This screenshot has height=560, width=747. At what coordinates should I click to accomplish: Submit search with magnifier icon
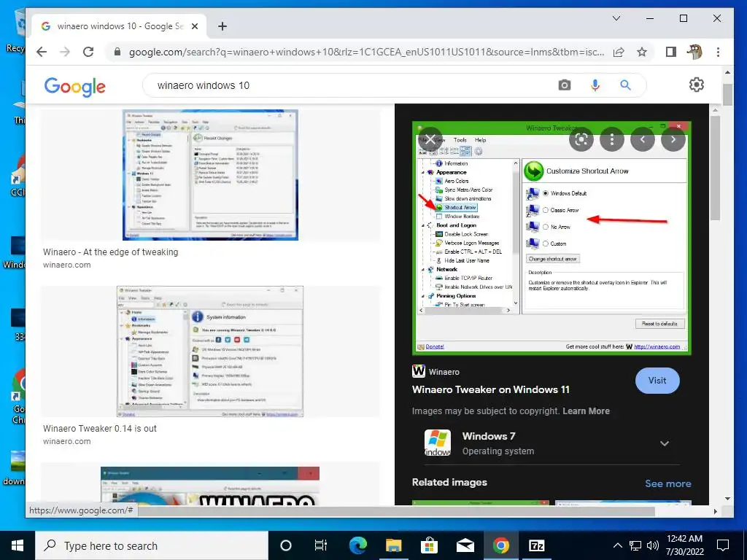tap(625, 85)
